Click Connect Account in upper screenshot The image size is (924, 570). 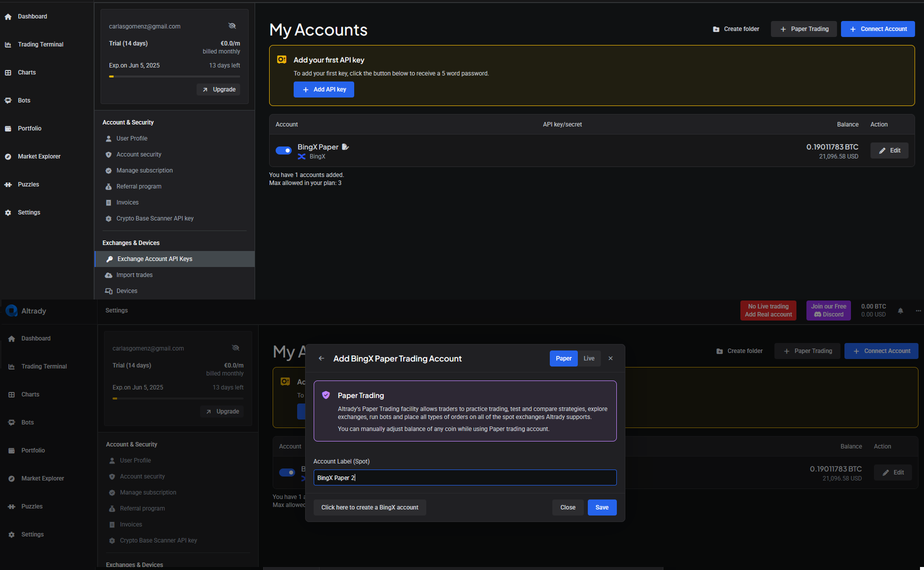point(878,29)
